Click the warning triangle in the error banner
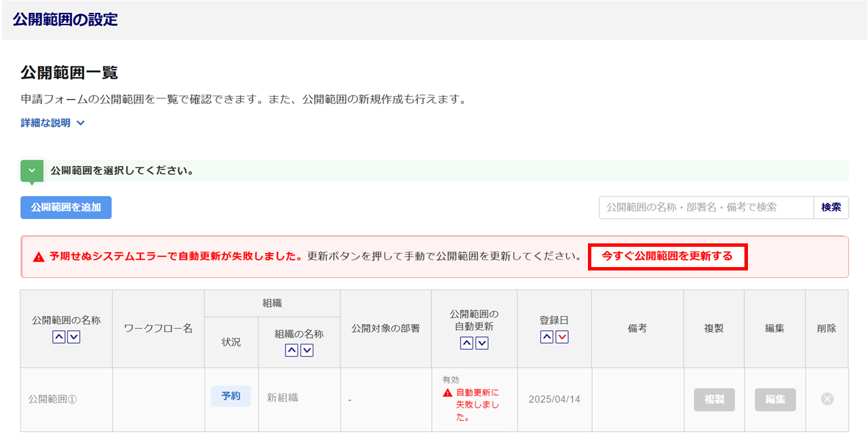 point(39,257)
